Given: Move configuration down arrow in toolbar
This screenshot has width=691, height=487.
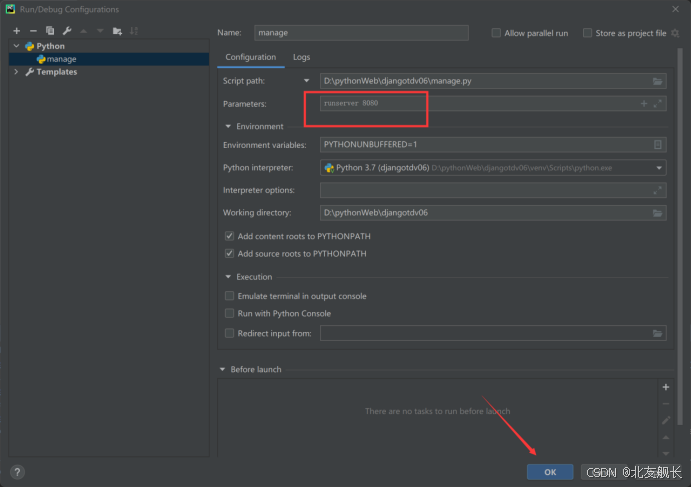Looking at the screenshot, I should click(100, 31).
